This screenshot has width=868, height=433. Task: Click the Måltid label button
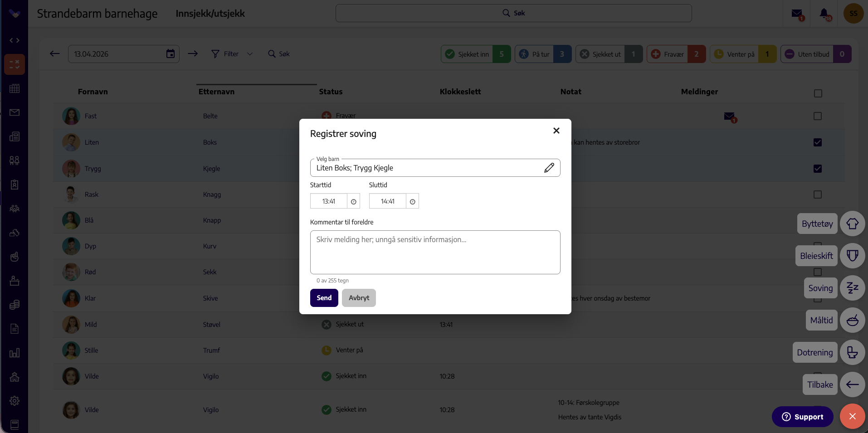tap(821, 320)
